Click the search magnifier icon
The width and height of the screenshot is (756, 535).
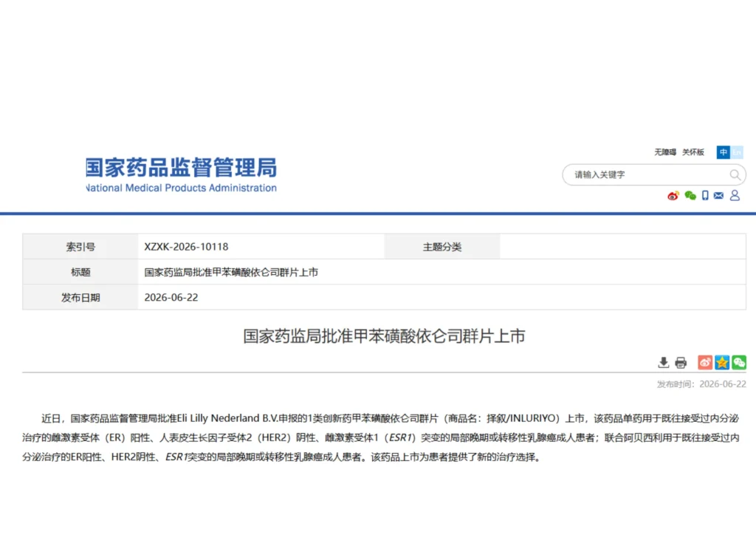point(735,174)
